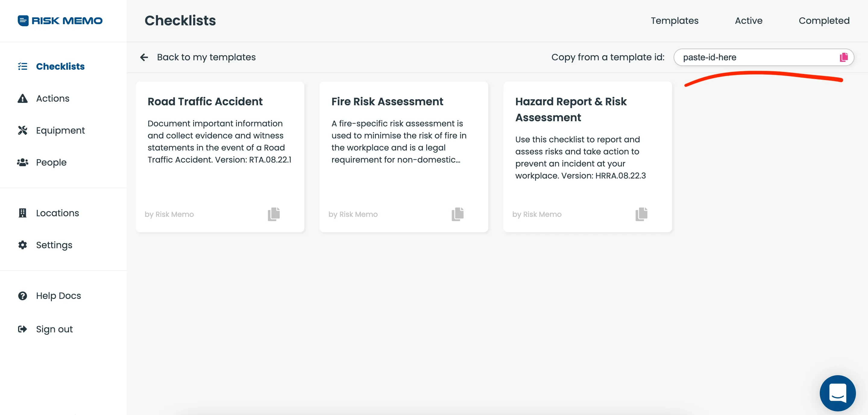Open the Fire Risk Assessment card title
Image resolution: width=868 pixels, height=415 pixels.
[x=387, y=101]
